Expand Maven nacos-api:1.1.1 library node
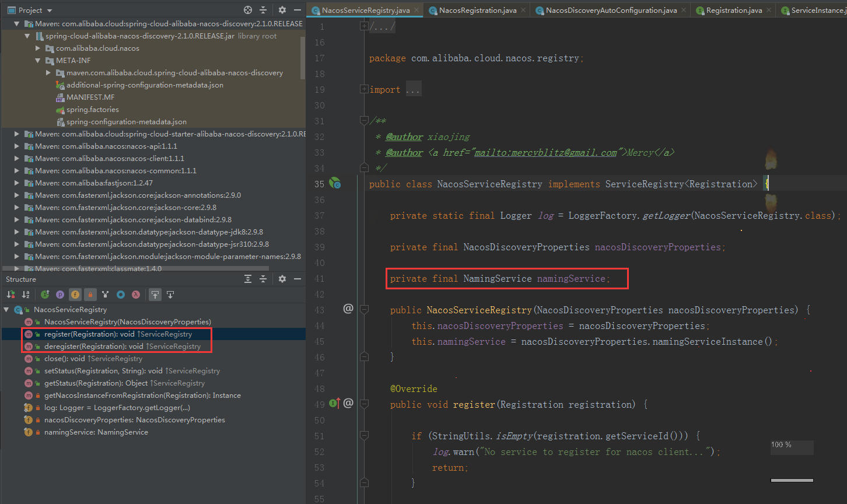Screen dimensions: 847x504 click(17, 146)
